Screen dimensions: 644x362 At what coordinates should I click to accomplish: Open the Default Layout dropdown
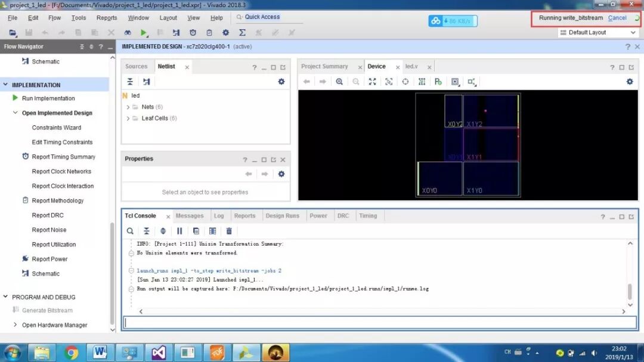coord(597,32)
